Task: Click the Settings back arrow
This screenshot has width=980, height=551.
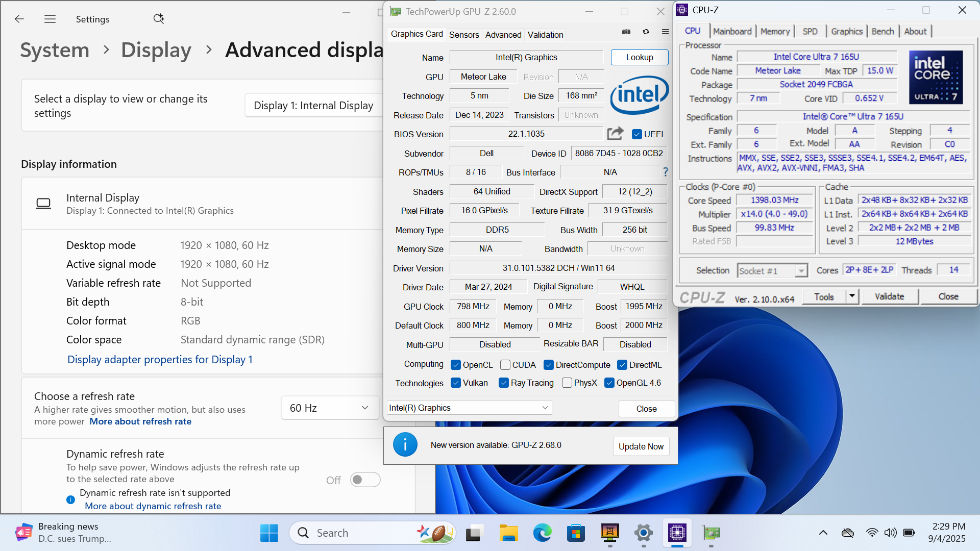Action: pyautogui.click(x=19, y=19)
